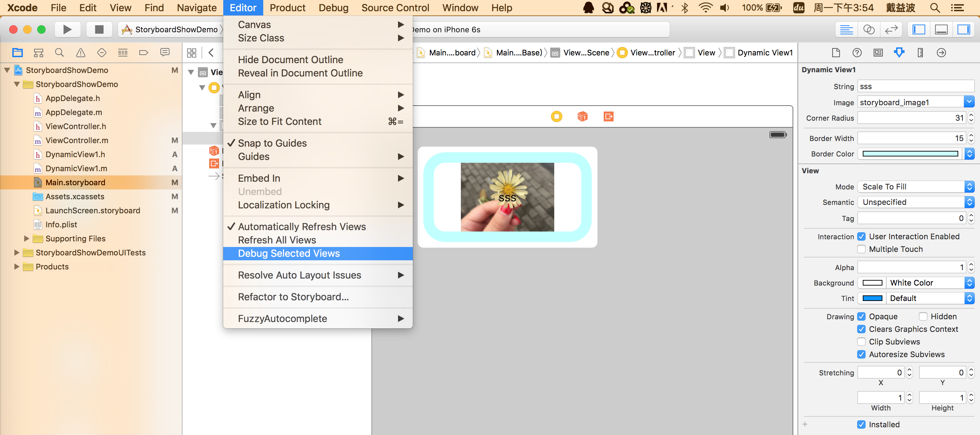Open the related items grid icon
The width and height of the screenshot is (980, 435).
point(192,53)
